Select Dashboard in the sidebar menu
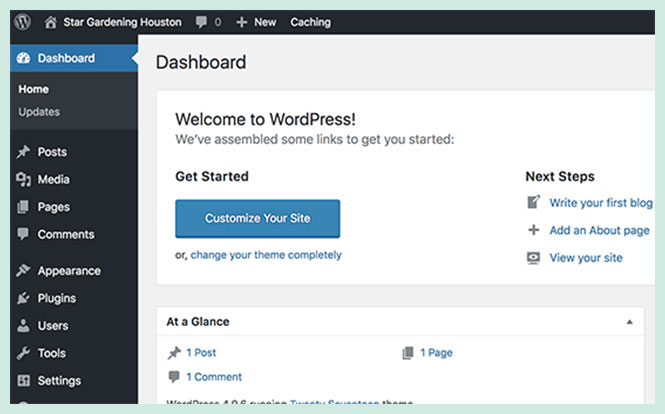The height and width of the screenshot is (414, 665). click(66, 58)
